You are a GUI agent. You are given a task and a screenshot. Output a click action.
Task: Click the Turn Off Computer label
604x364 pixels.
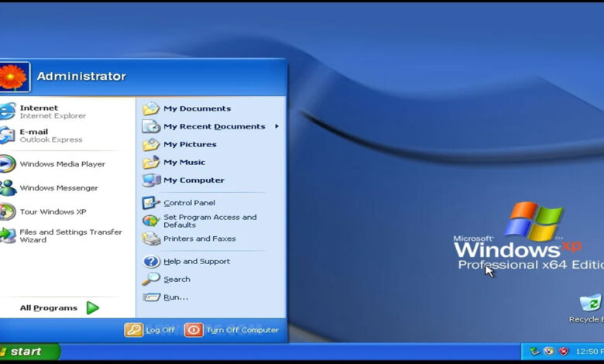242,330
